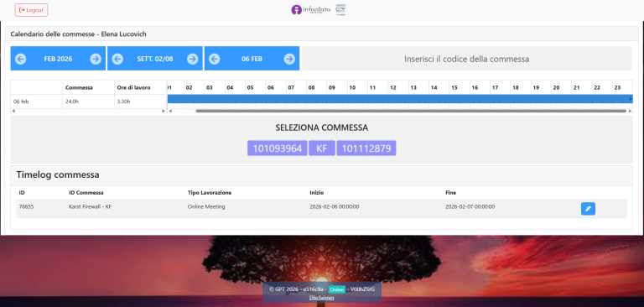Click the small logo right of Infordata

click(x=340, y=10)
